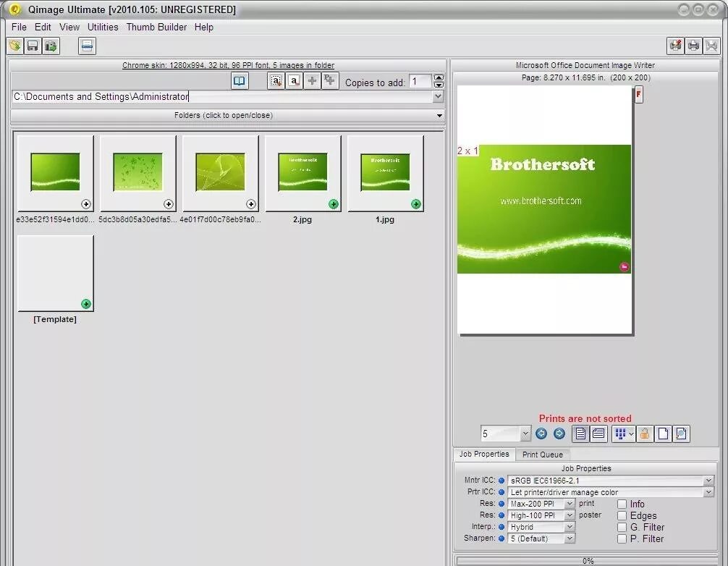Switch to the Print Queue tab

tap(542, 455)
